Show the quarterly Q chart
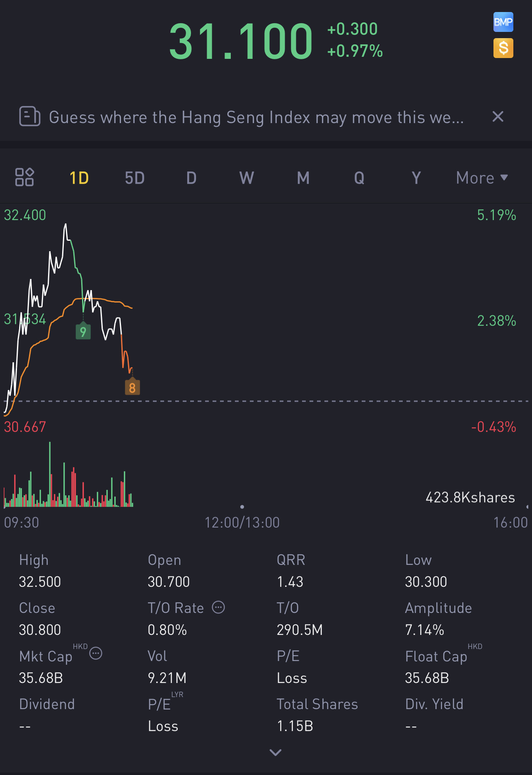532x775 pixels. click(359, 178)
